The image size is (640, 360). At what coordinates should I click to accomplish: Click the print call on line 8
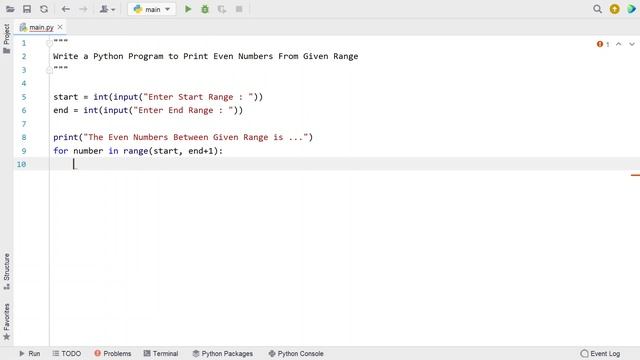[183, 137]
